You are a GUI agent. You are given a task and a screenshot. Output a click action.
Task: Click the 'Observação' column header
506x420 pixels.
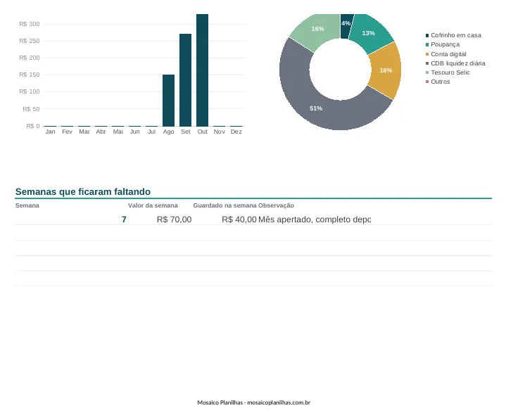(277, 205)
